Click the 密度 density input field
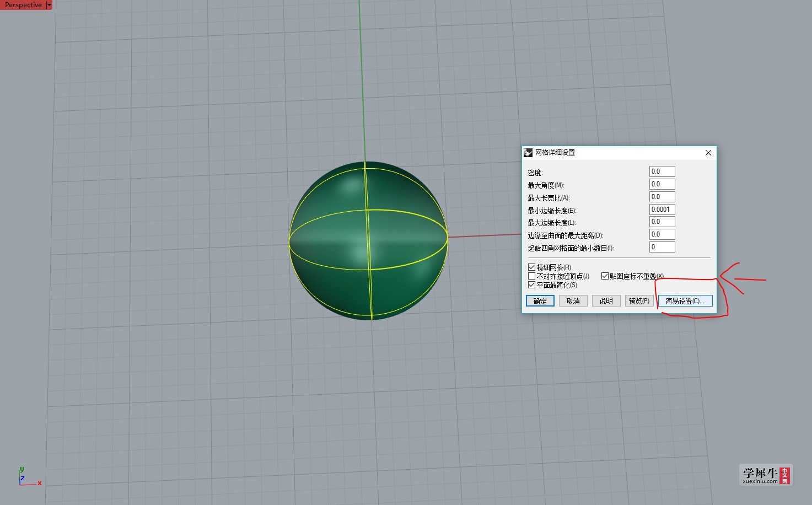This screenshot has width=812, height=505. coord(662,171)
